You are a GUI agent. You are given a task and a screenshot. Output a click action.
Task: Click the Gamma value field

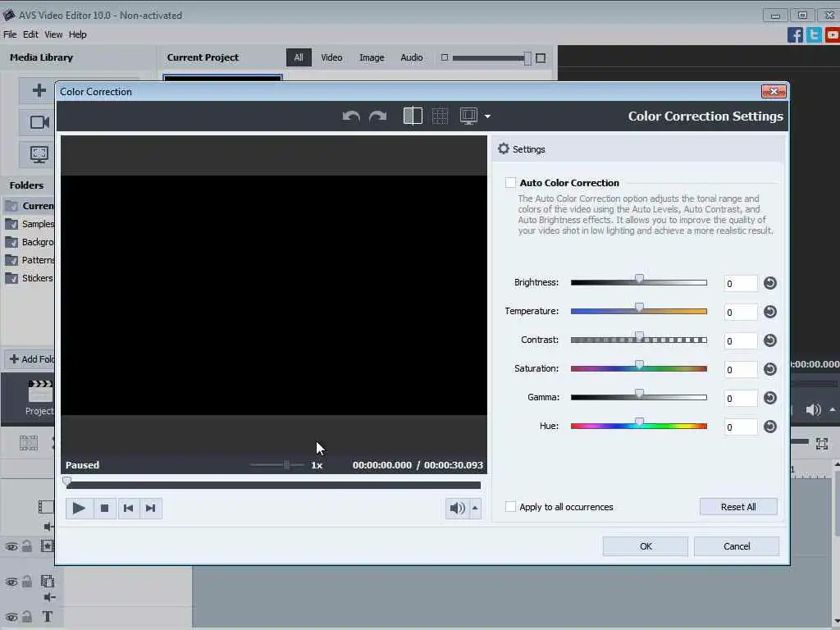click(741, 398)
